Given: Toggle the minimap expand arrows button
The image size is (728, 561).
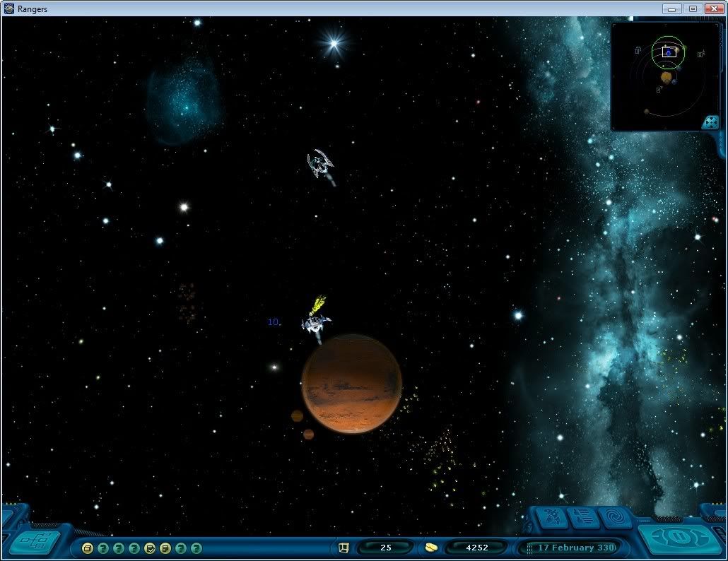Looking at the screenshot, I should click(710, 122).
